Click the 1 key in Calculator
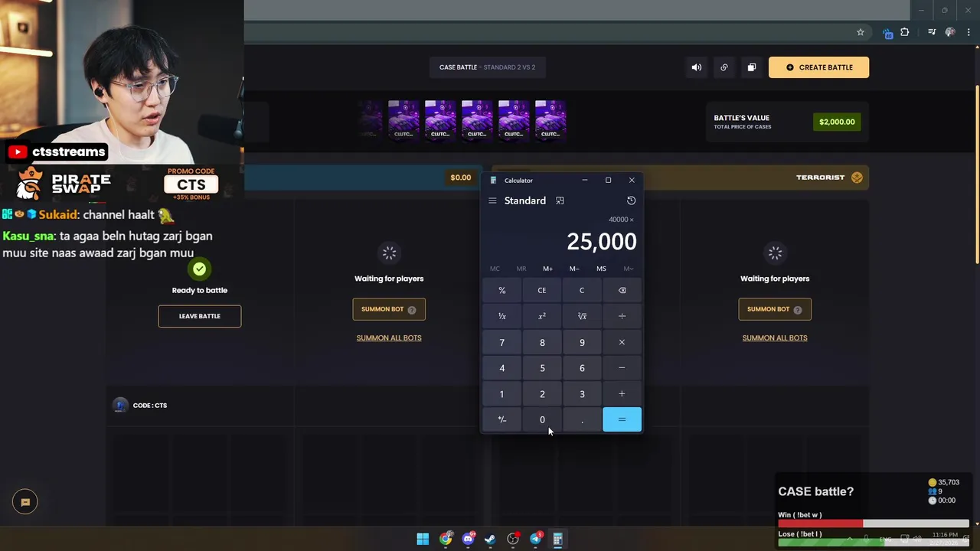Screen dimensions: 980x551 (502, 394)
